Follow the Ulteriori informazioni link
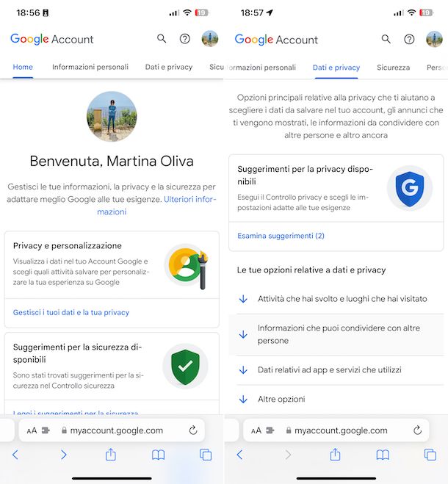 157,205
